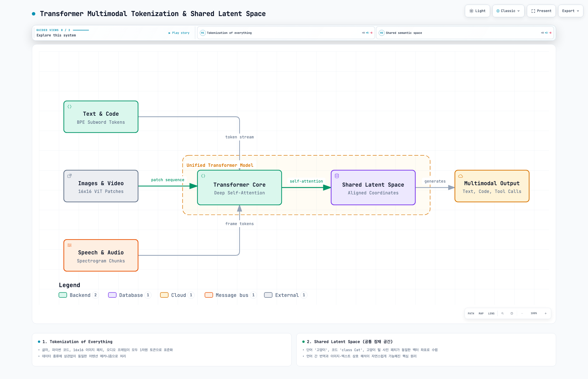
Task: Click the '1. Tokenization of Everything' heading
Action: point(77,342)
